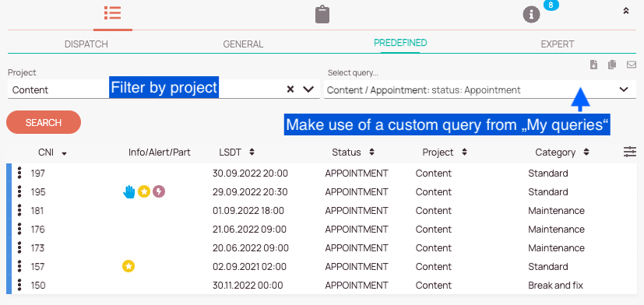The image size is (644, 305).
Task: Open the three-dot menu for ticket 173
Action: pos(19,247)
